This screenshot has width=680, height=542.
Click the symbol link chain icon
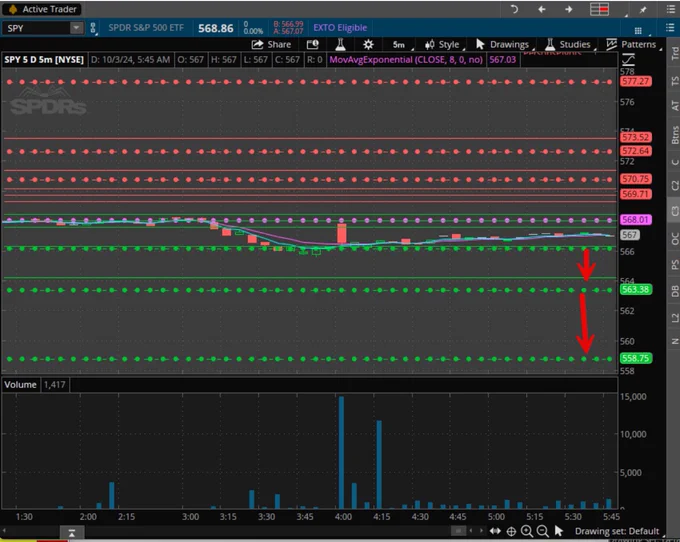click(93, 28)
